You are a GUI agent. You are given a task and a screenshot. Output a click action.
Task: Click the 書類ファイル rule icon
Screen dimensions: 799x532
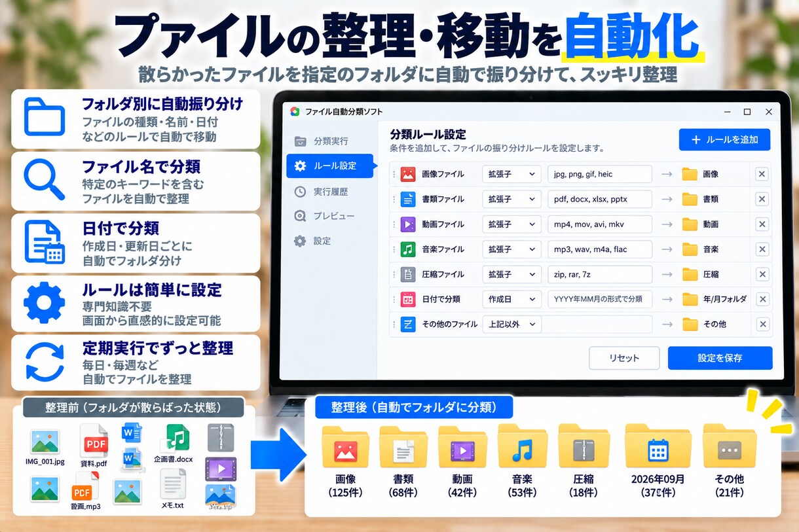pyautogui.click(x=408, y=199)
